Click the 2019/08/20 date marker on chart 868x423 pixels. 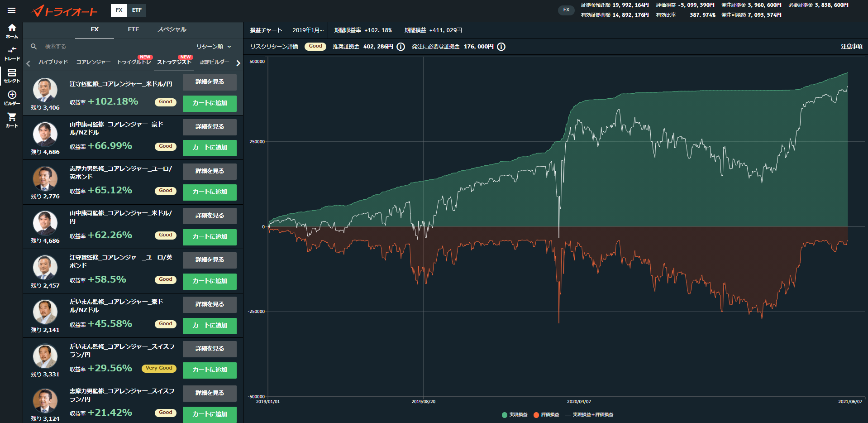(x=423, y=402)
